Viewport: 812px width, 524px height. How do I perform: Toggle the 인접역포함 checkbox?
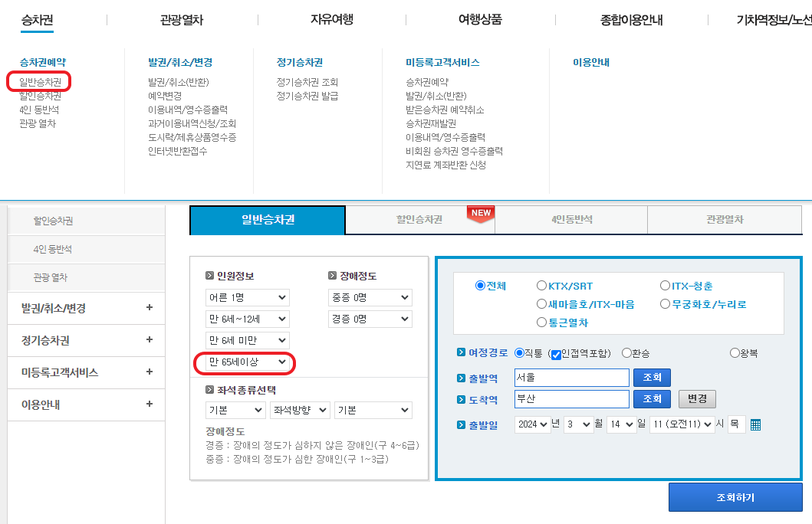556,355
